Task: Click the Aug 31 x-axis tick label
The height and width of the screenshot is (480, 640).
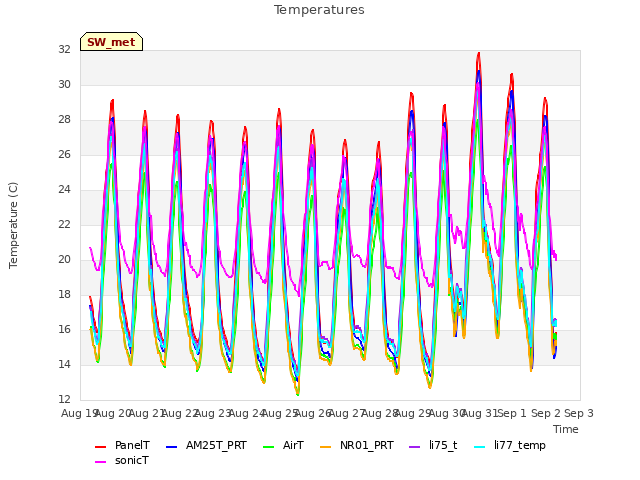Action: click(480, 413)
